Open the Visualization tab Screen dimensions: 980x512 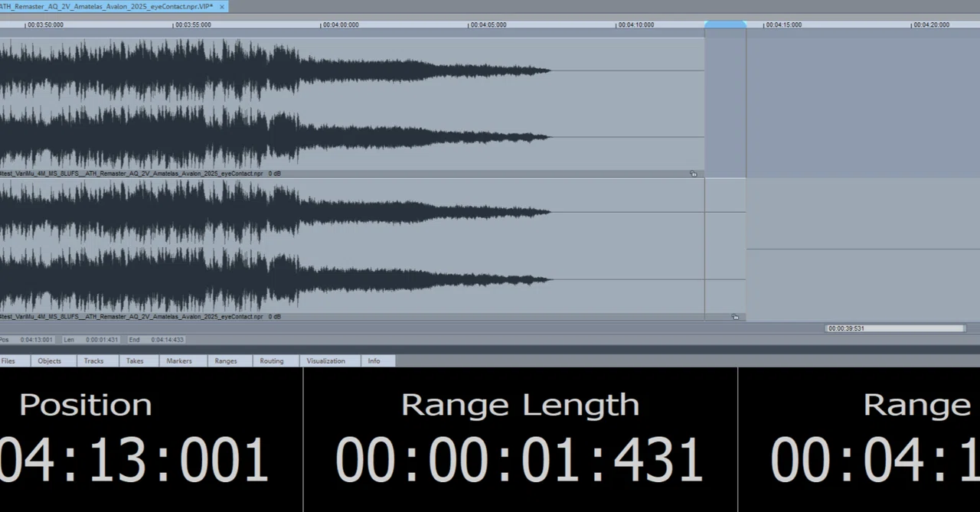click(x=326, y=360)
